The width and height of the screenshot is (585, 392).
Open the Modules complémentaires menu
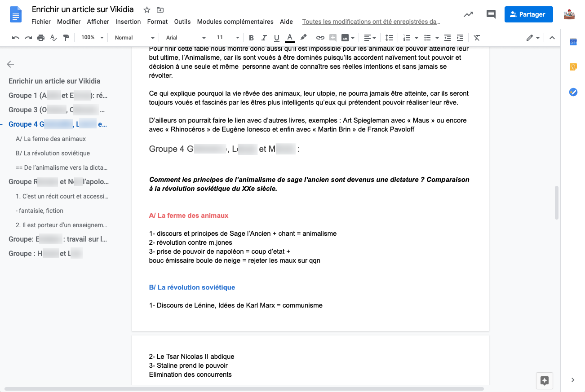coord(235,22)
